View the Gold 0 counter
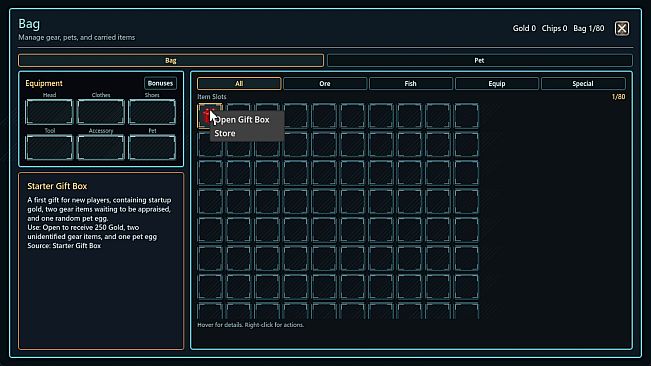Viewport: 651px width, 366px height. point(524,28)
